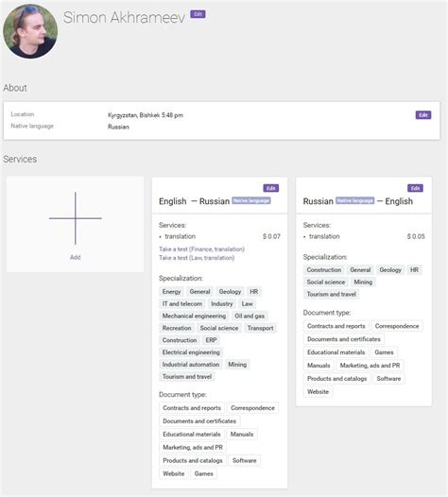Screen dimensions: 448x497
Task: Select Social science tag in Russian–English card
Action: pyautogui.click(x=326, y=283)
